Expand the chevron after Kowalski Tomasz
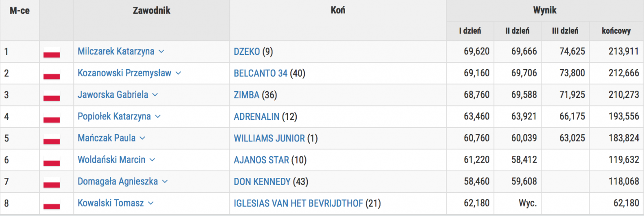 (151, 203)
